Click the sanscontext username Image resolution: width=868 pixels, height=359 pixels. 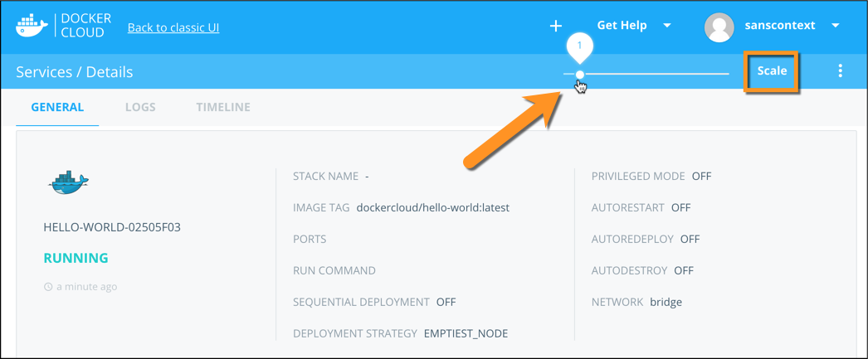[x=782, y=26]
